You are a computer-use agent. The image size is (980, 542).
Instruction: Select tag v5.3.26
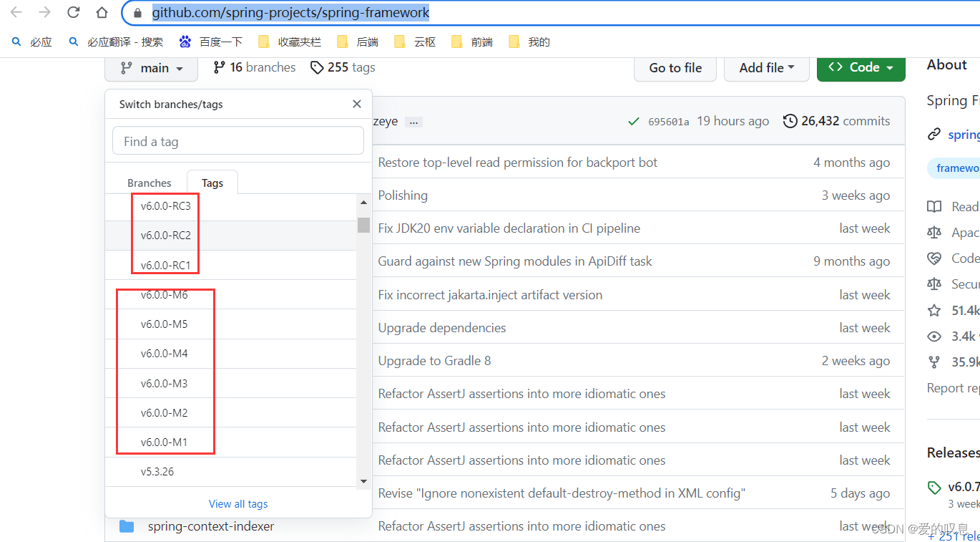pyautogui.click(x=230, y=472)
